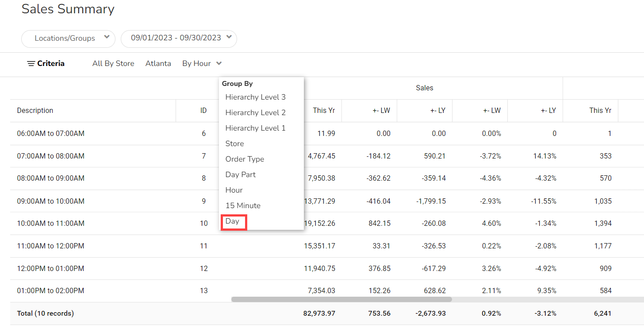The image size is (644, 329).
Task: Select Day Part in Group By menu
Action: [240, 174]
